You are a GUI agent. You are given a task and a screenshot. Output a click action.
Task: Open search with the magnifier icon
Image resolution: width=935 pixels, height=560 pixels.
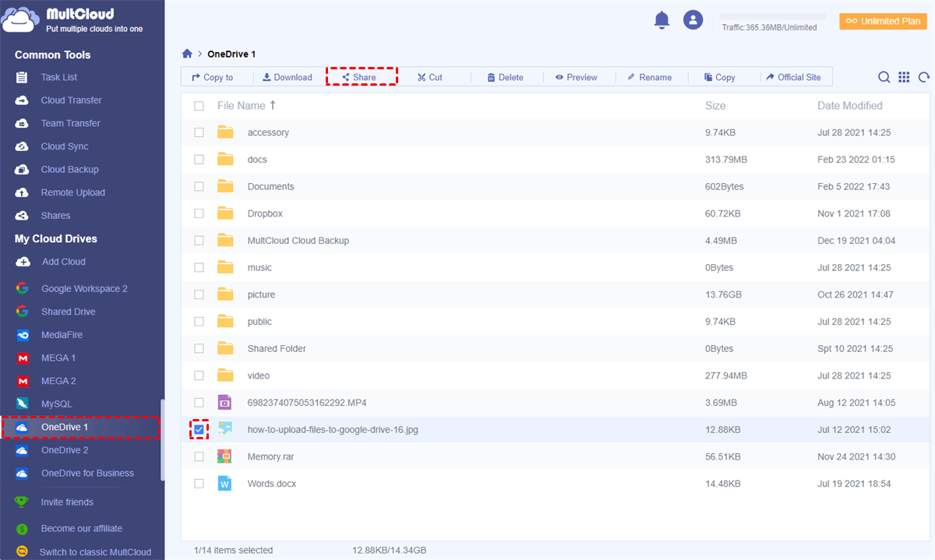click(x=884, y=77)
